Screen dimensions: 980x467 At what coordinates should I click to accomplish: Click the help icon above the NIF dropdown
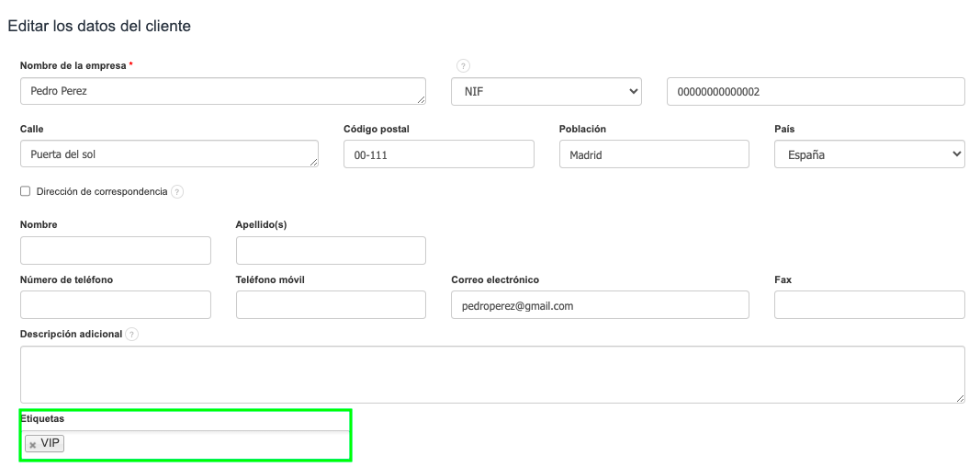pos(463,65)
